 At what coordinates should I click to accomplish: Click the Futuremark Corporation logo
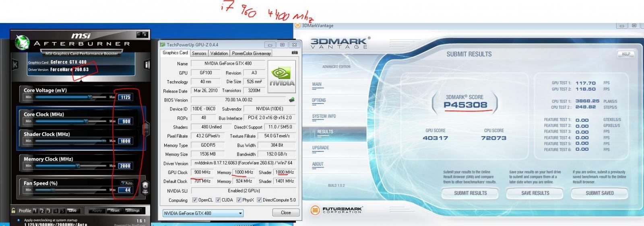click(336, 210)
